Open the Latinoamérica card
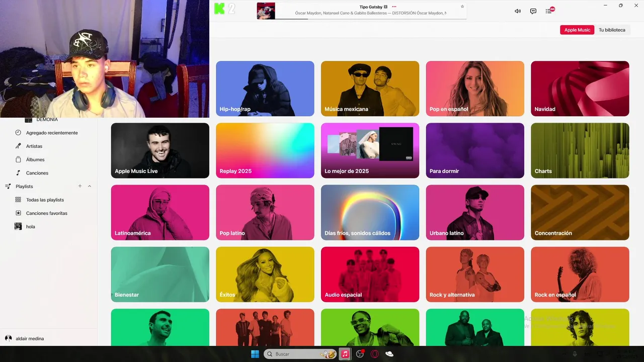 (x=160, y=212)
